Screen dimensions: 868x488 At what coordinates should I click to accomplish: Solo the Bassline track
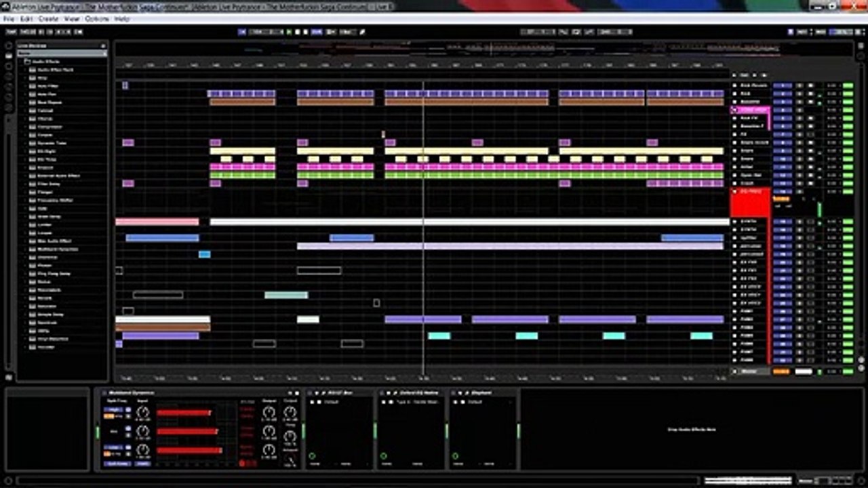coord(800,101)
